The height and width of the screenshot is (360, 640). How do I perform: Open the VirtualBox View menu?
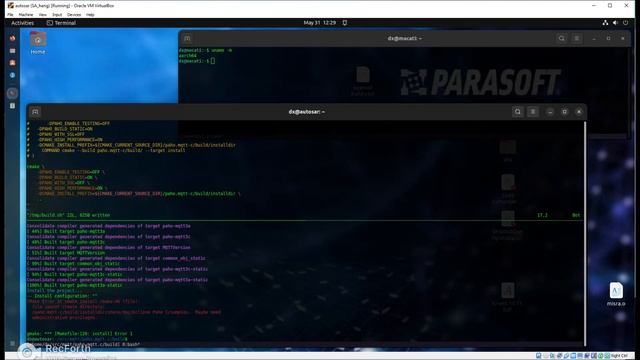click(x=42, y=15)
